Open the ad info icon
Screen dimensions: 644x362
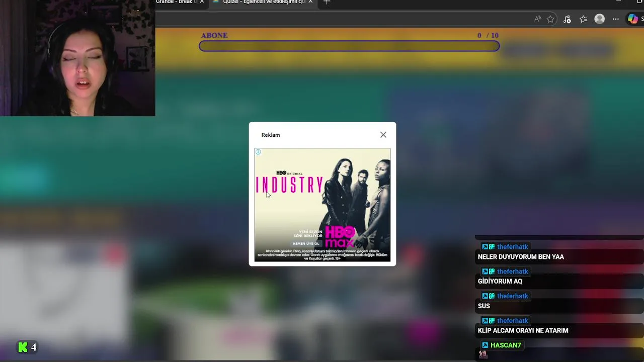pos(258,152)
